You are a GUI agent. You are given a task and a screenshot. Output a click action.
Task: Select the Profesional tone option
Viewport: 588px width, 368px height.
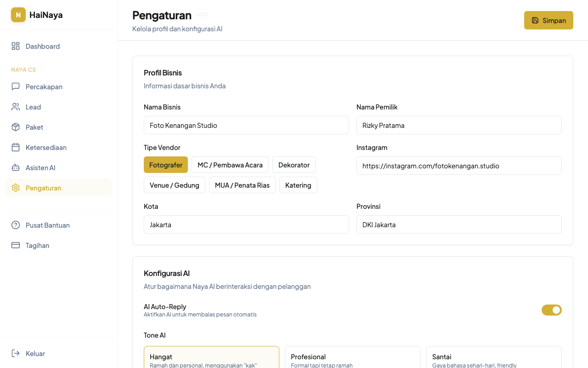pyautogui.click(x=352, y=358)
